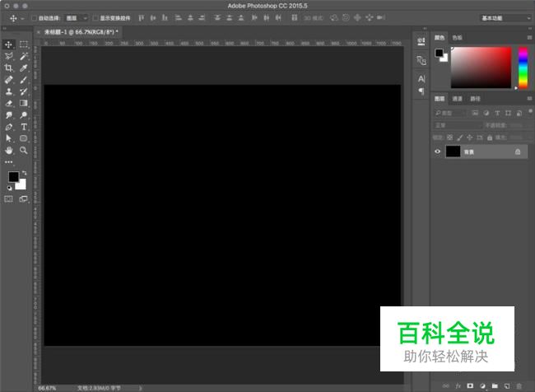Screen dimensions: 535x392
Task: Enable show transform controls checkbox
Action: tap(95, 18)
